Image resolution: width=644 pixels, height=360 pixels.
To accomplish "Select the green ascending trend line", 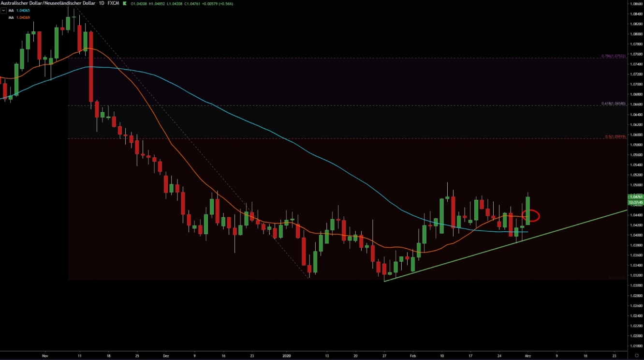I will 505,246.
